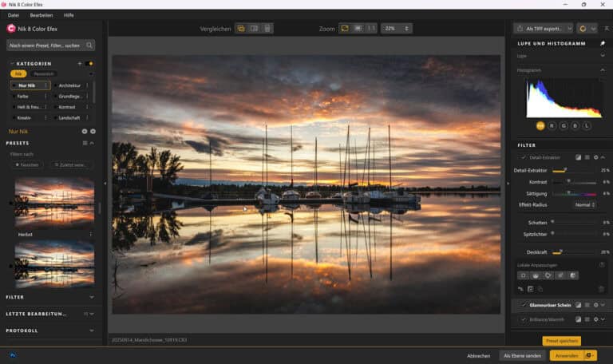Image resolution: width=613 pixels, height=364 pixels.
Task: Click the add category plus icon
Action: [x=80, y=63]
